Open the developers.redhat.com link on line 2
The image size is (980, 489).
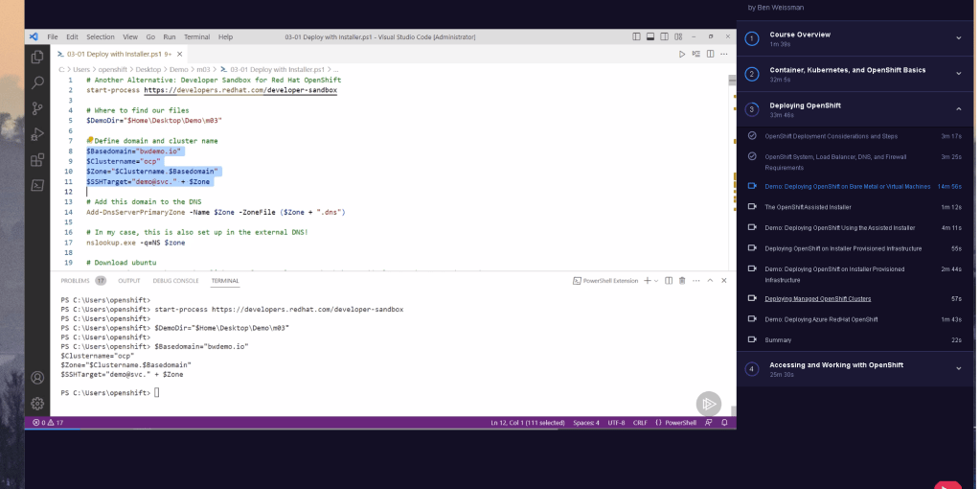(240, 90)
